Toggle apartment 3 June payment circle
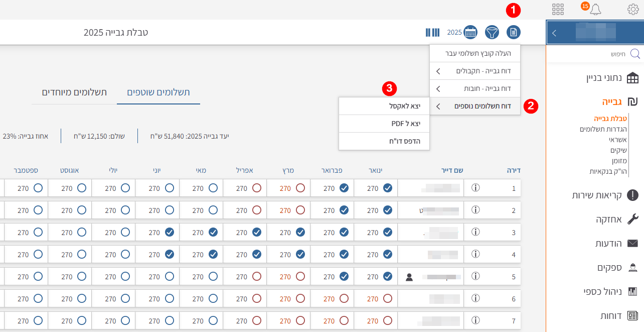644x332 pixels. tap(170, 232)
